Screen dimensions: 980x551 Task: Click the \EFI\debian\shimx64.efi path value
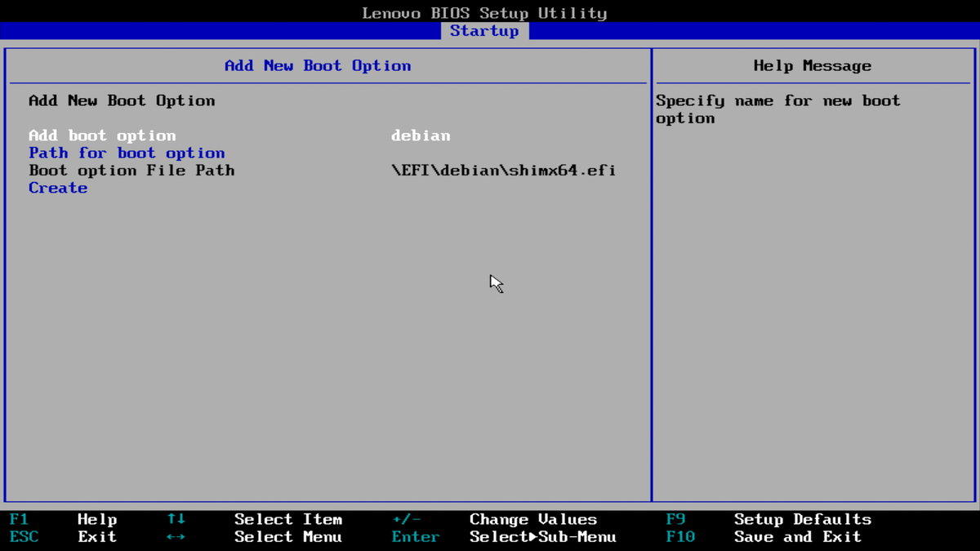(503, 171)
